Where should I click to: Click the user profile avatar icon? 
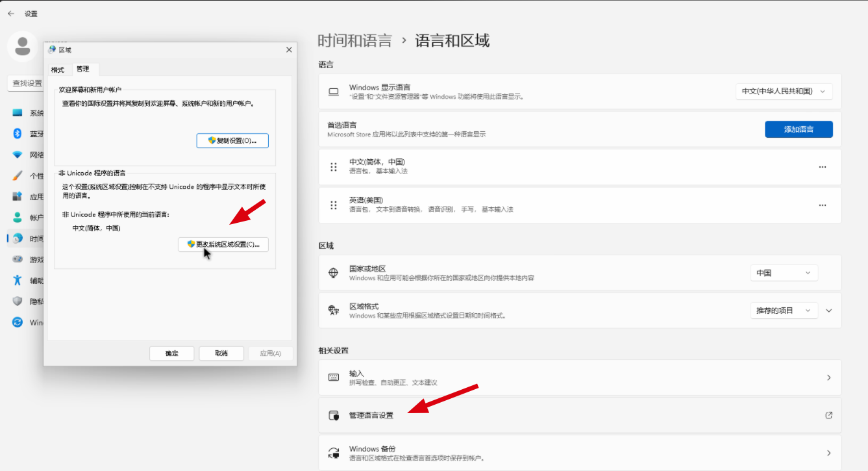(x=22, y=46)
